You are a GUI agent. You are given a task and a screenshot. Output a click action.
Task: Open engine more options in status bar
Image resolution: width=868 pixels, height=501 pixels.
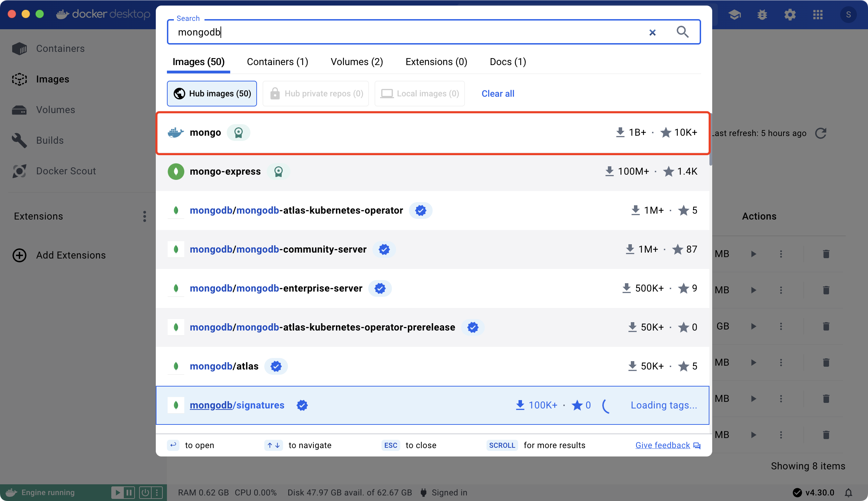157,493
